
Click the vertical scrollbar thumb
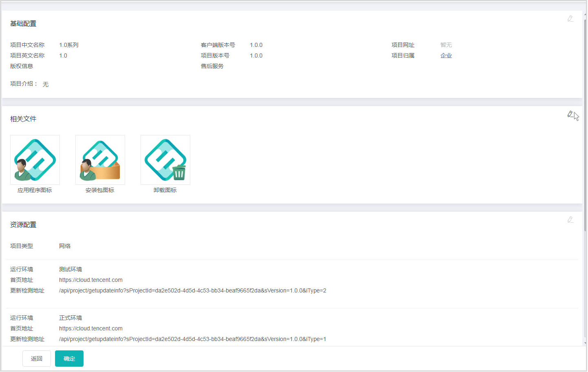pyautogui.click(x=585, y=122)
